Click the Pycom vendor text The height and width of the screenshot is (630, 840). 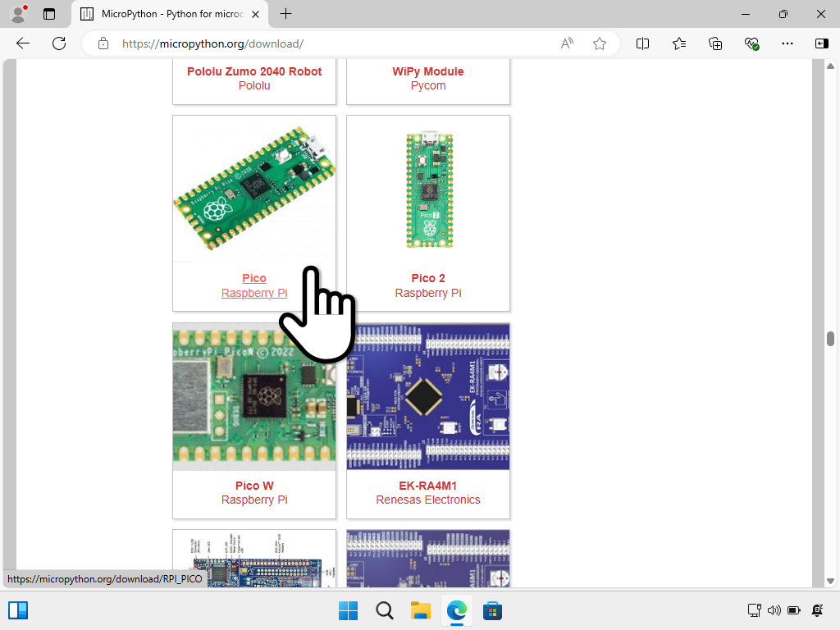pyautogui.click(x=428, y=85)
